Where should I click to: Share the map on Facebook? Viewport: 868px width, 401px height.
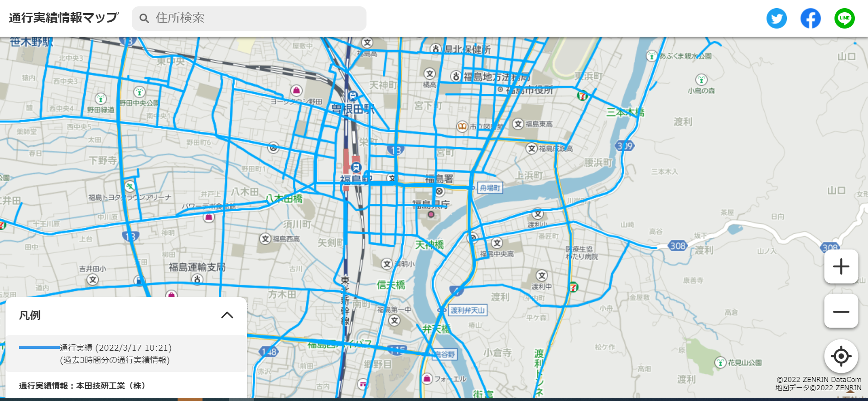click(810, 18)
